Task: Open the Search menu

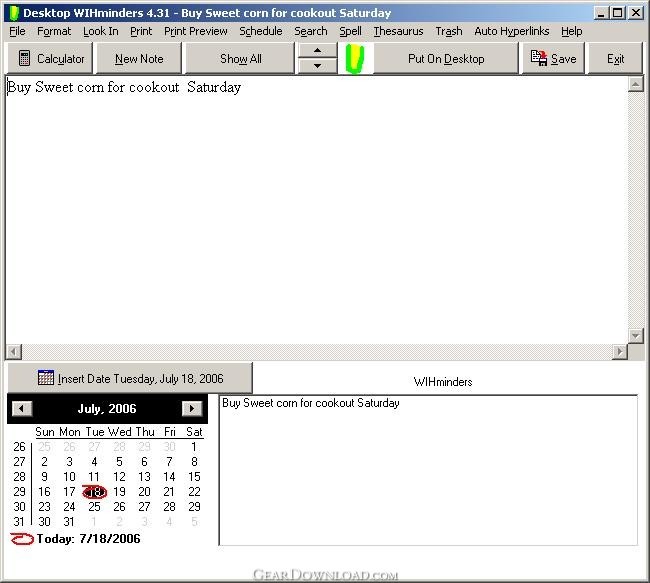Action: click(x=310, y=31)
